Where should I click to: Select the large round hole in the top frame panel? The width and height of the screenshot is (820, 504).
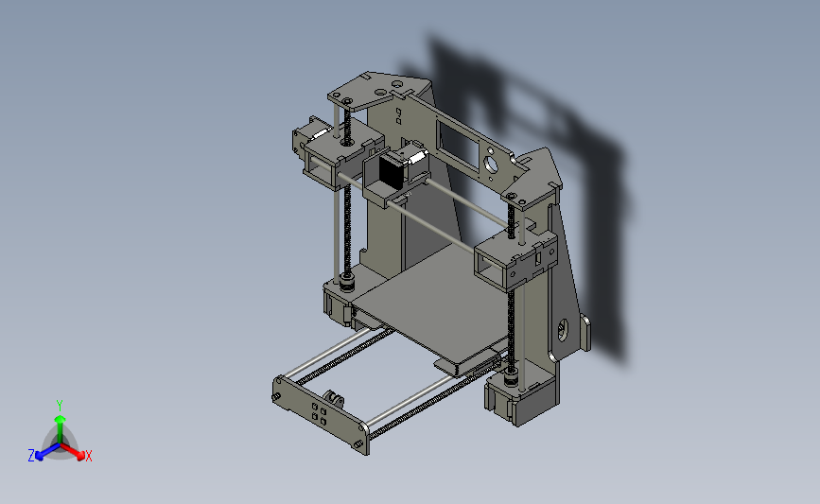[x=491, y=165]
